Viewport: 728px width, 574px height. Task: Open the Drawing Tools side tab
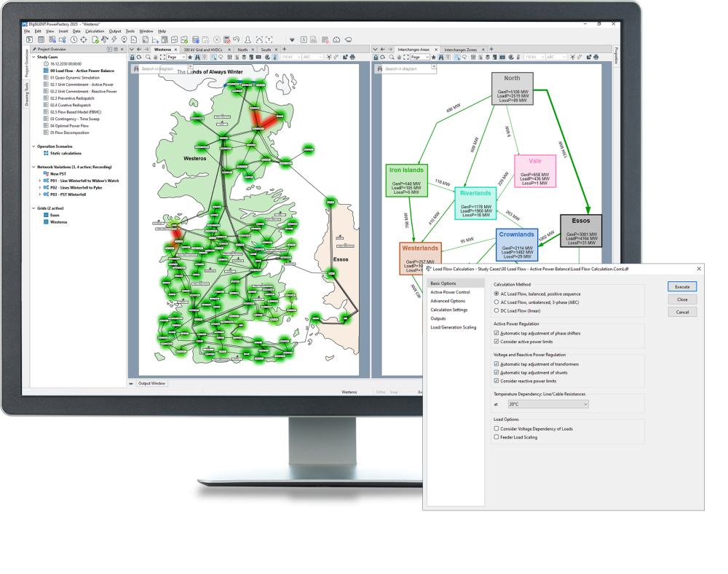26,94
